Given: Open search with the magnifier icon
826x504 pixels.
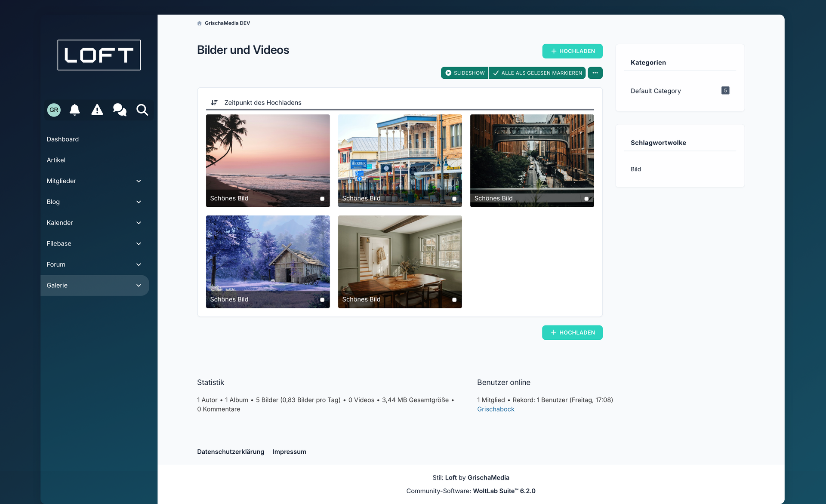Looking at the screenshot, I should (x=142, y=110).
